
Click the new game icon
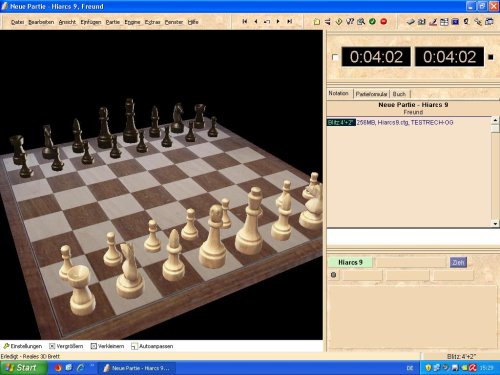pos(317,22)
